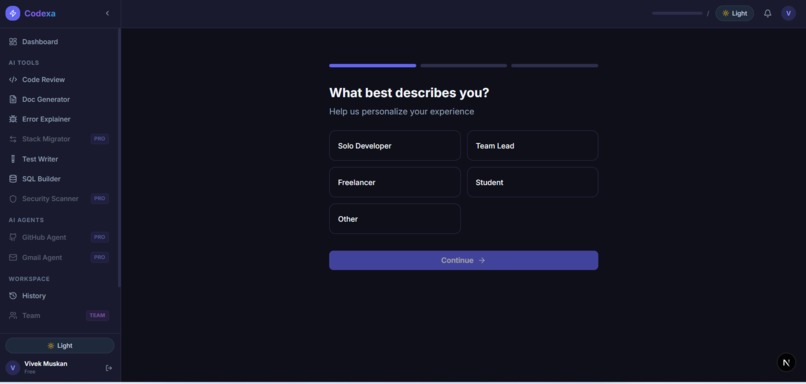Click the Gmail Agent label
The image size is (806, 384).
pyautogui.click(x=42, y=257)
